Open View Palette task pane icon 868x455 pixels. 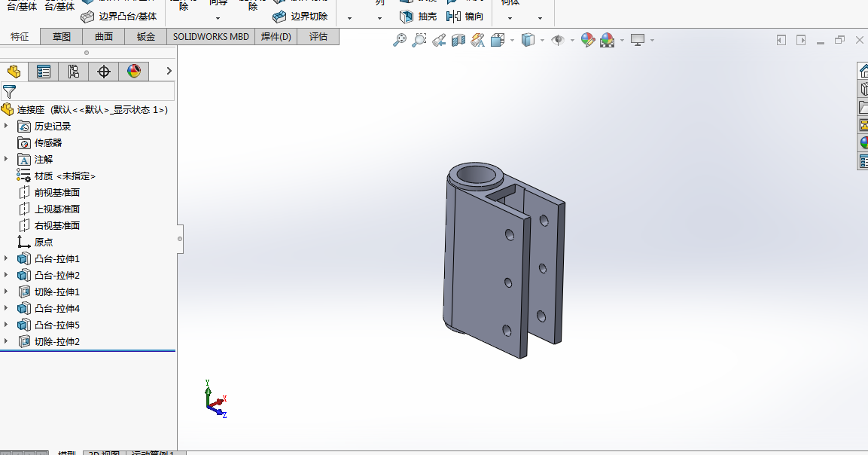tap(863, 125)
